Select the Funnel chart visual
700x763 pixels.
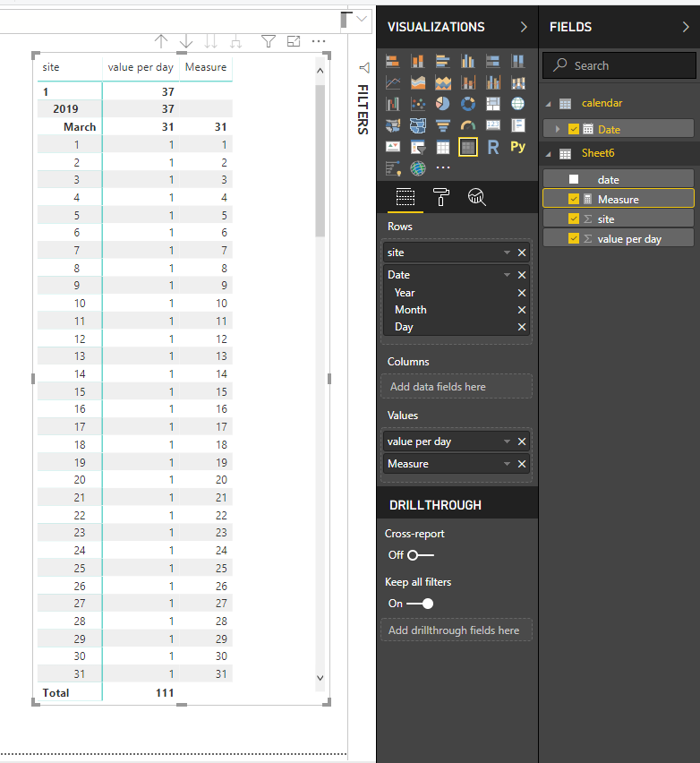[443, 125]
